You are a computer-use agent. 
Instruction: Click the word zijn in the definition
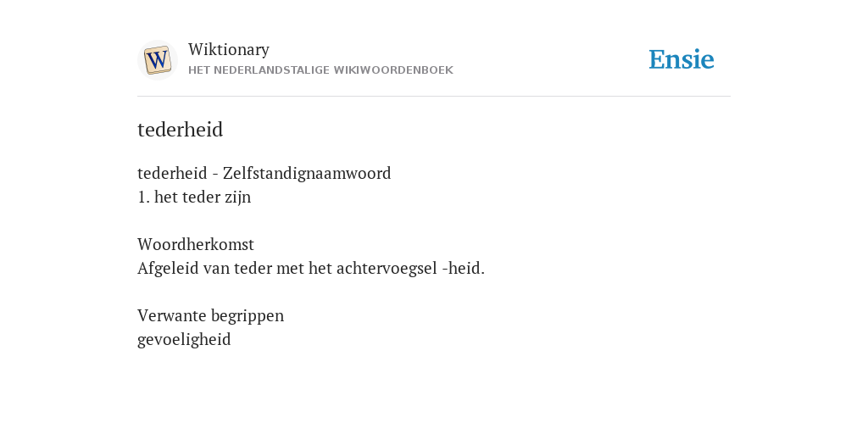click(x=237, y=197)
